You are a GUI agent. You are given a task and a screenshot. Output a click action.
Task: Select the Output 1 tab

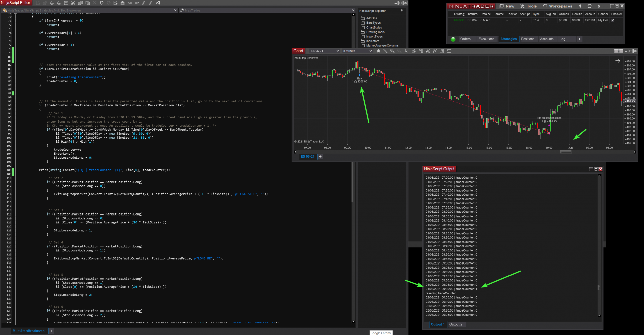[438, 324]
